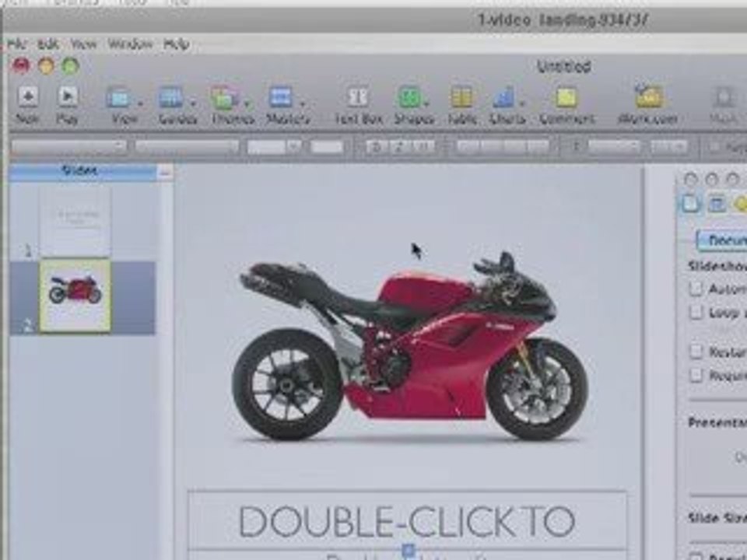Select the motorcycle slide 2 thumbnail
This screenshot has width=747, height=560.
pos(75,295)
